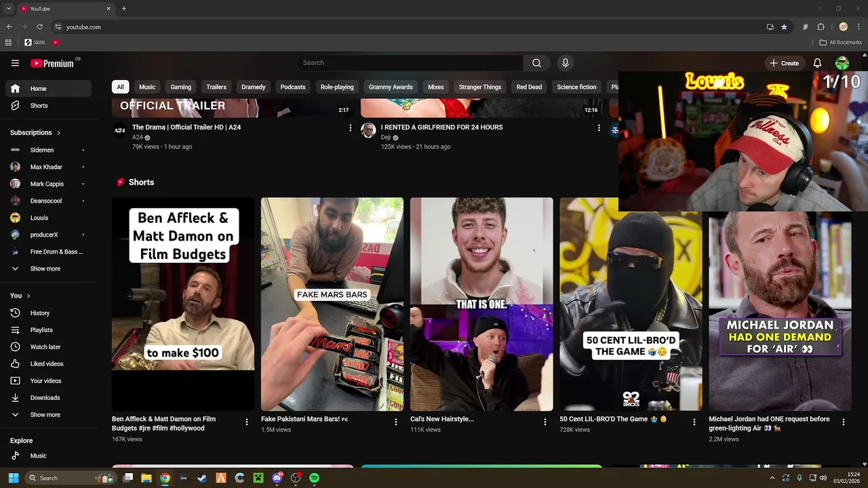The image size is (868, 488).
Task: Open Spotify from the taskbar
Action: pyautogui.click(x=314, y=478)
